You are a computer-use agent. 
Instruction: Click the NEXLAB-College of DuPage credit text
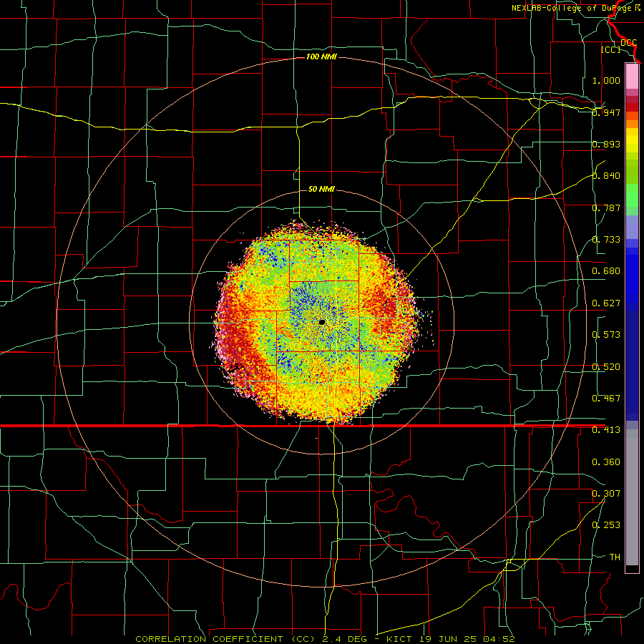[x=574, y=8]
